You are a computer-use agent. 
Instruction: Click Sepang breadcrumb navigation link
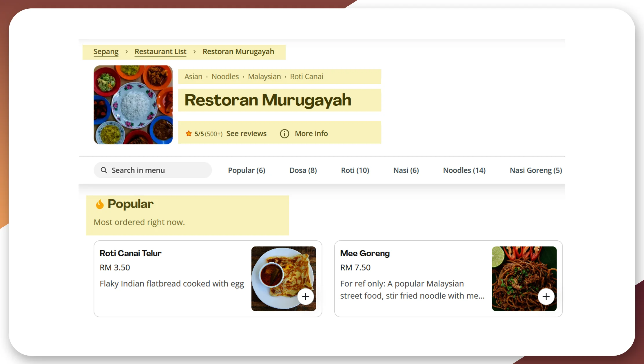tap(106, 51)
